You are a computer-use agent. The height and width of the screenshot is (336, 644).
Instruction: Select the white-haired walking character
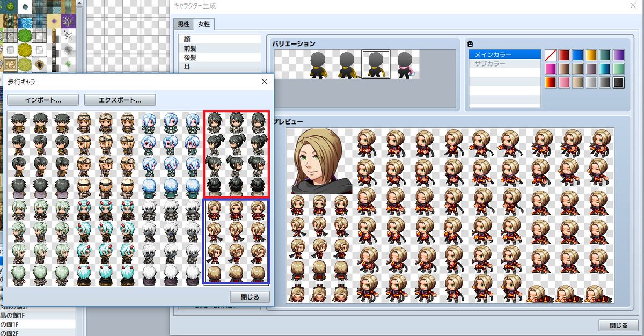171,242
